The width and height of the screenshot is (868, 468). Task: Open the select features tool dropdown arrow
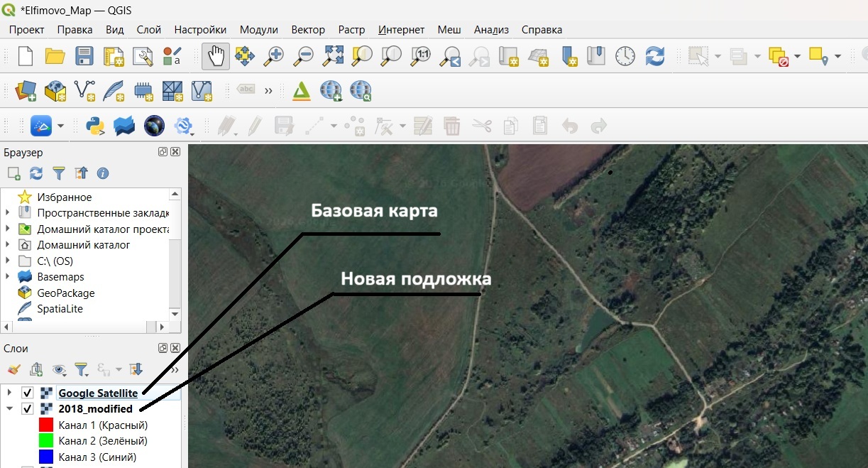tap(718, 56)
